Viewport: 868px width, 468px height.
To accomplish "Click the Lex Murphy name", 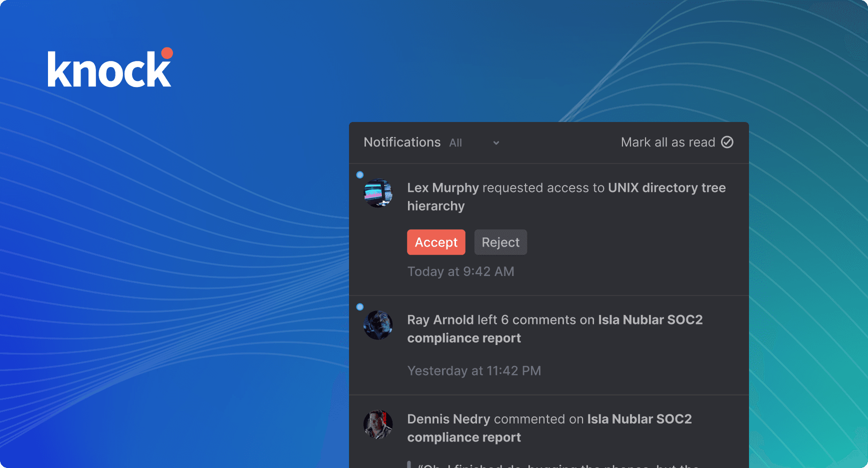I will coord(442,188).
